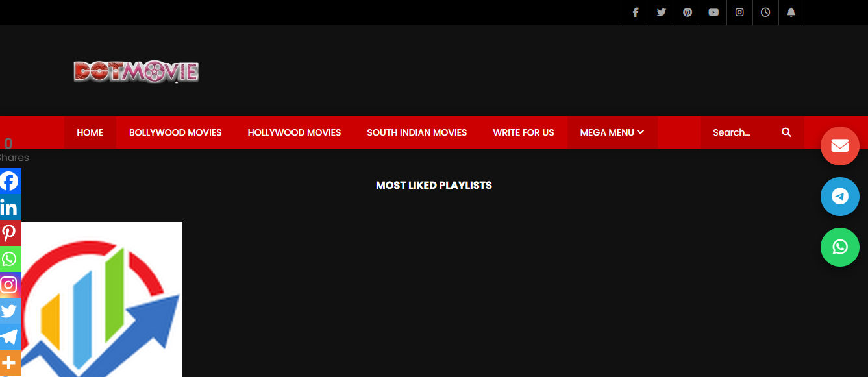Click the green floating WhatsApp button
This screenshot has height=377, width=868.
840,247
